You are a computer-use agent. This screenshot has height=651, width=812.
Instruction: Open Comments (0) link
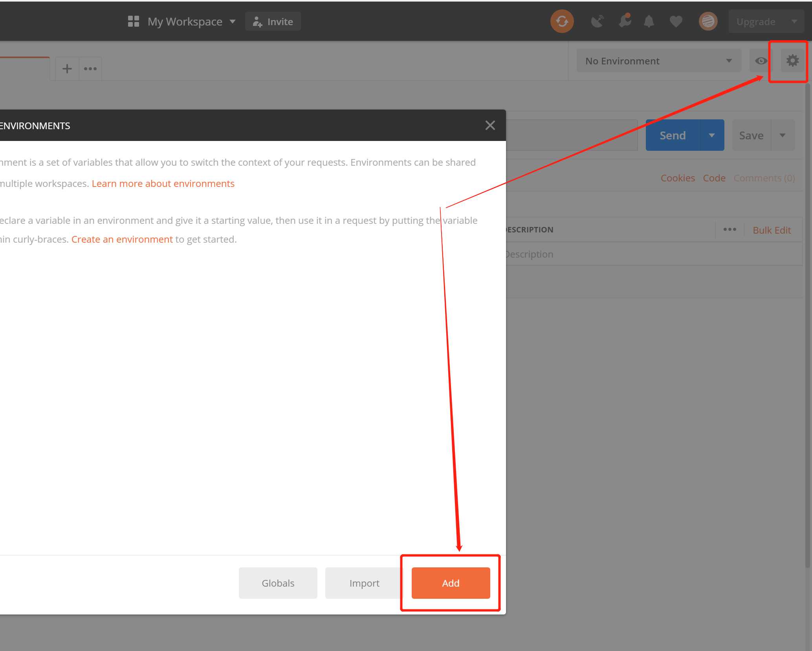(x=764, y=178)
